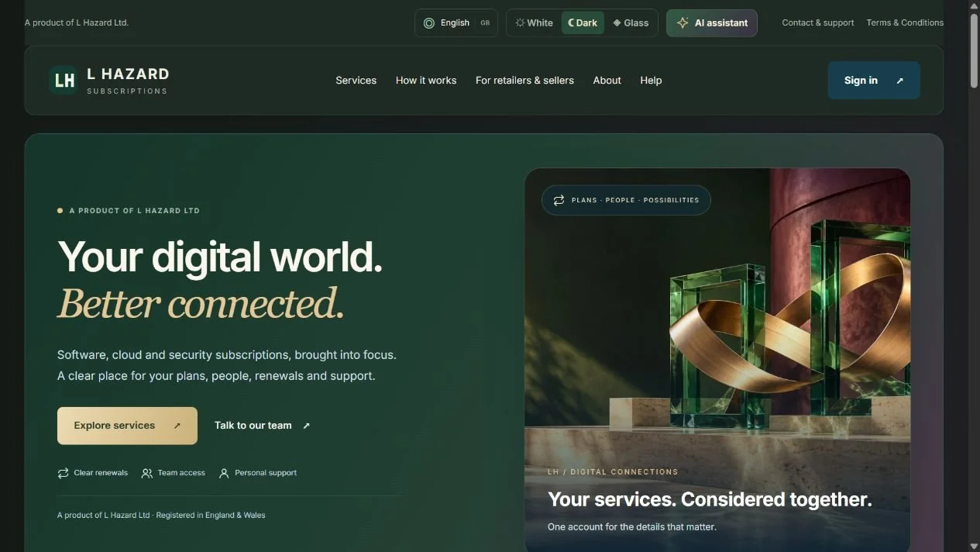Click "Registered in England & Wales" text

[211, 516]
